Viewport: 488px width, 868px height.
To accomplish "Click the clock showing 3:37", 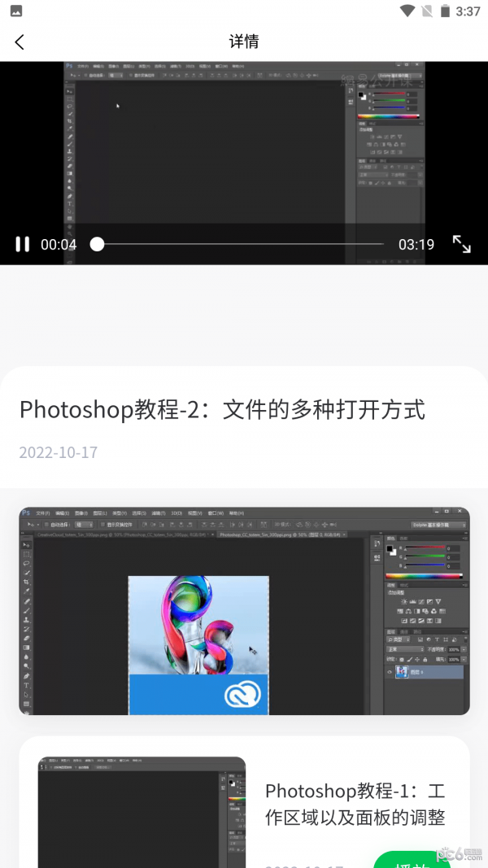I will pos(468,11).
